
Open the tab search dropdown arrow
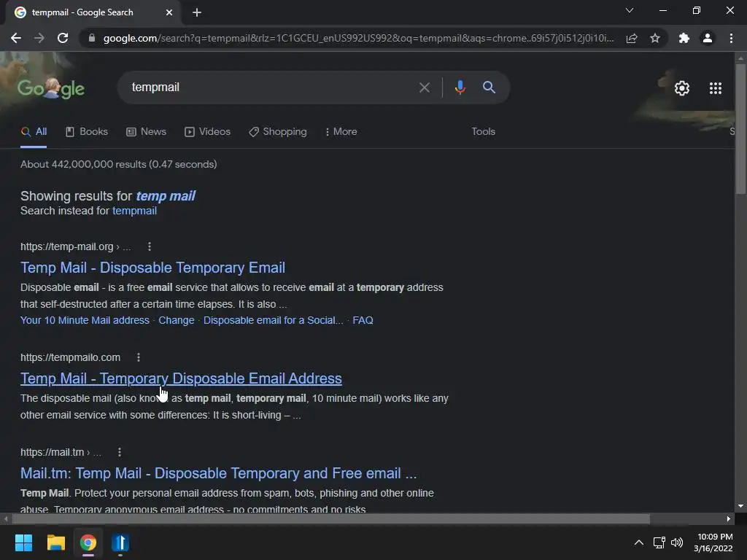pos(630,10)
